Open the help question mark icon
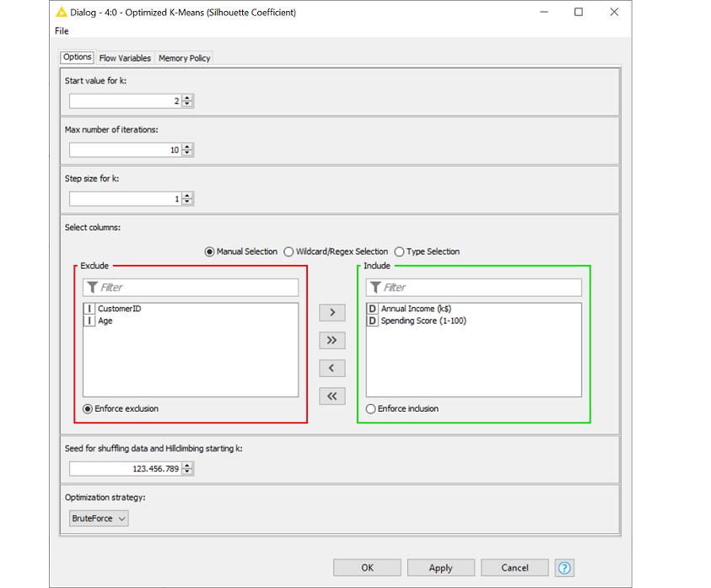 (563, 567)
